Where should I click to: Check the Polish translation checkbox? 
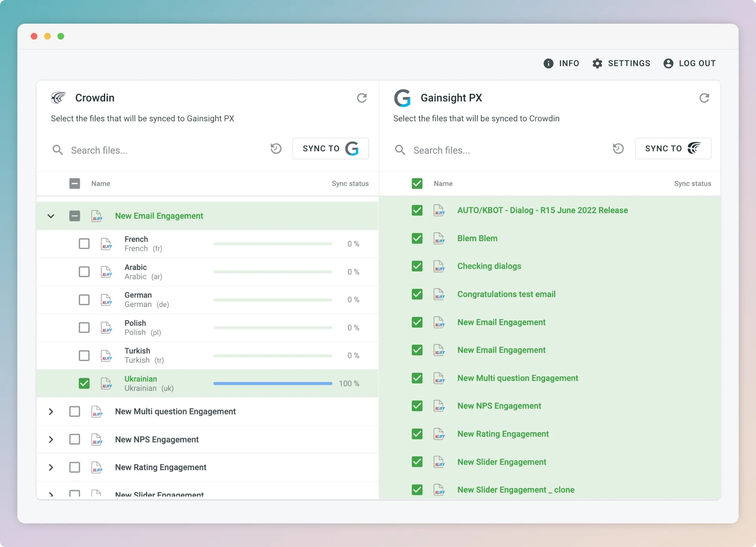pos(84,328)
